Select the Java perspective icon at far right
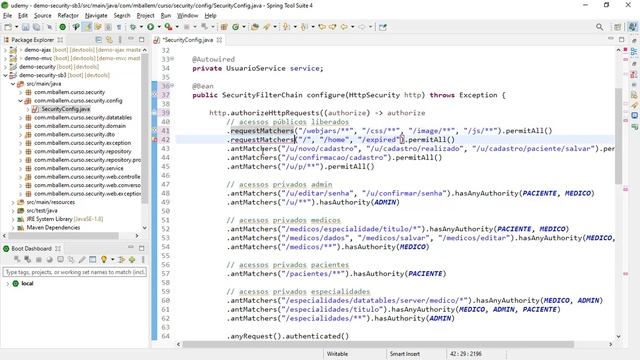The width and height of the screenshot is (640, 360). pos(632,27)
